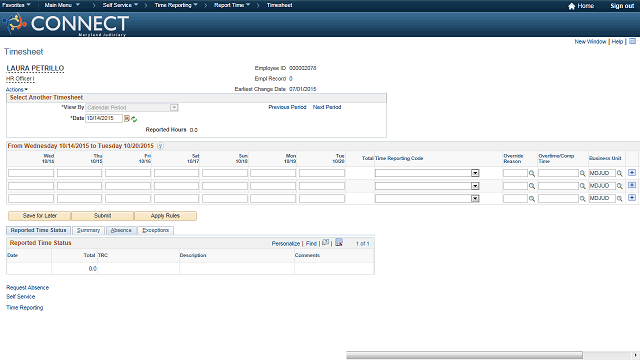Open second row Time Reporting Code dropdown
This screenshot has width=640, height=360.
point(475,186)
